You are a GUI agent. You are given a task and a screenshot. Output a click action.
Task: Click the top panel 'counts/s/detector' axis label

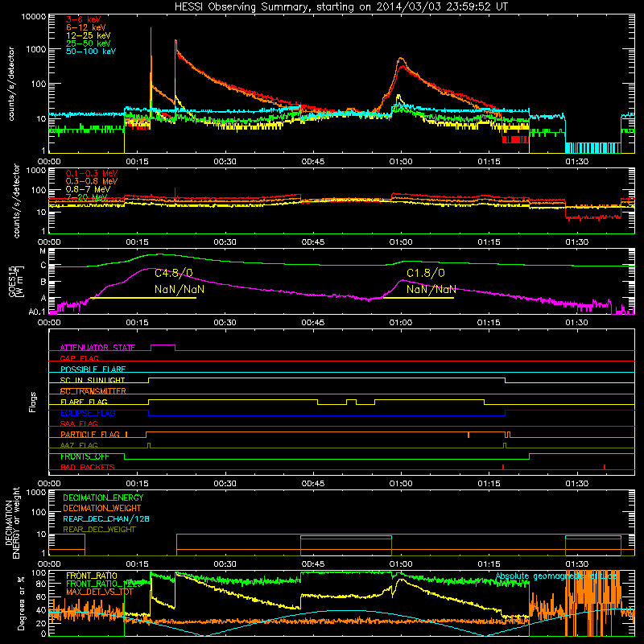coord(11,84)
